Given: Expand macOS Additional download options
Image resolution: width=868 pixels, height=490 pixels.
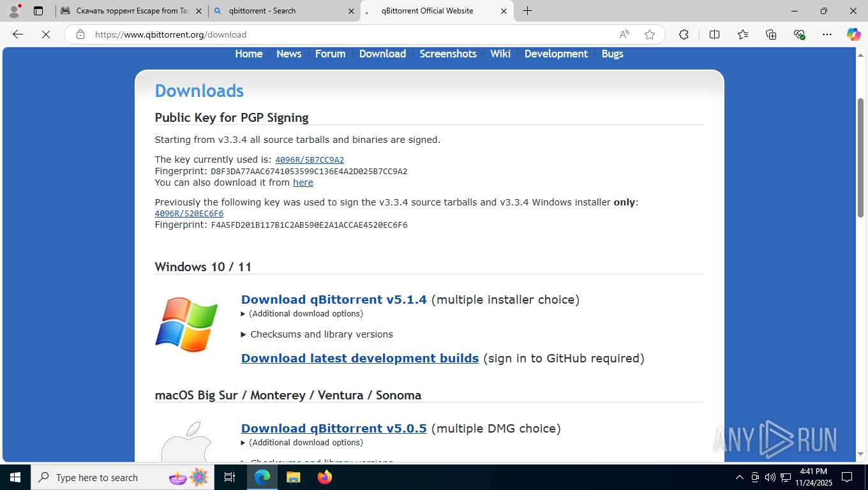Looking at the screenshot, I should [302, 442].
